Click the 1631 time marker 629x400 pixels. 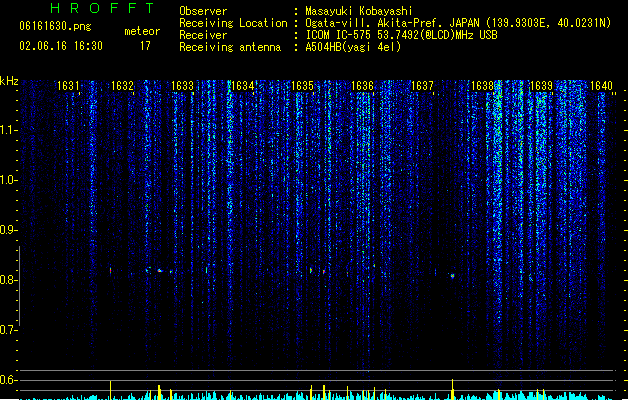[68, 86]
